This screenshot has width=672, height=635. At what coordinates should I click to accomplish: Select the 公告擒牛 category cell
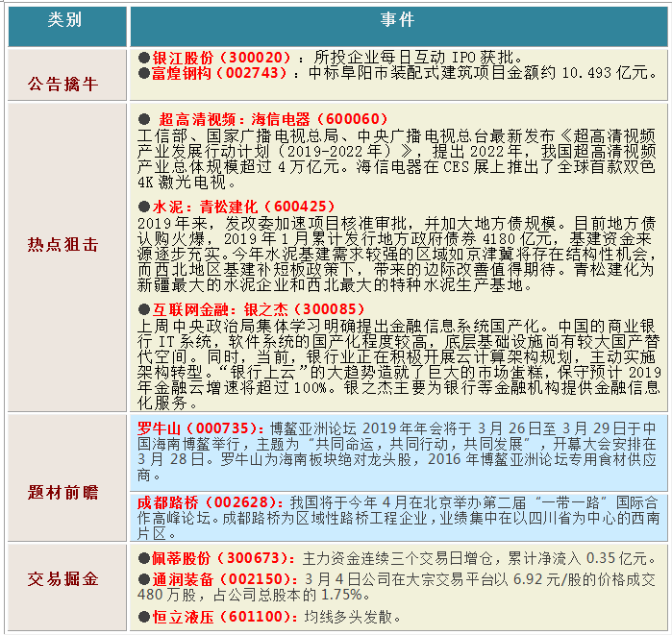click(x=67, y=75)
